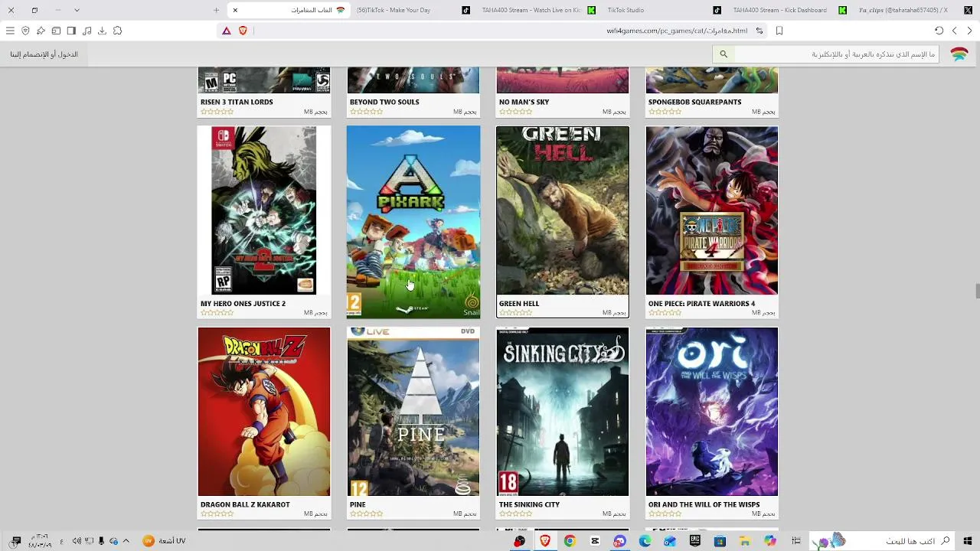Open File Explorer from the taskbar

click(744, 541)
